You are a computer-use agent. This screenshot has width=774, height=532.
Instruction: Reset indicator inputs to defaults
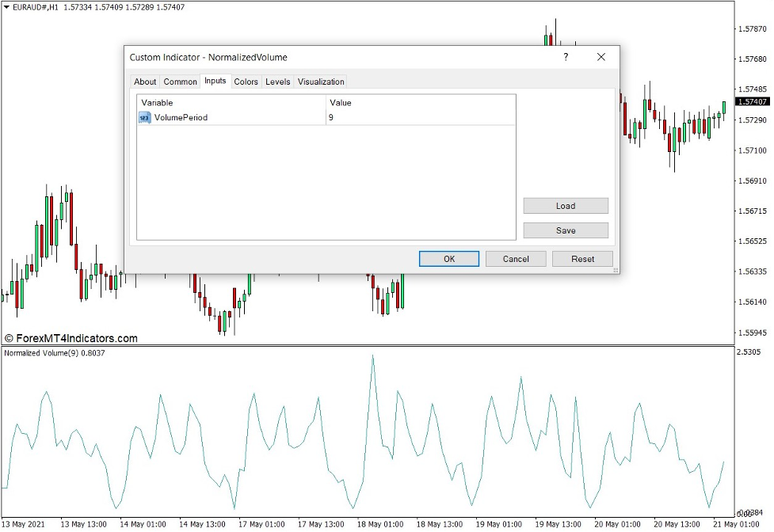582,259
